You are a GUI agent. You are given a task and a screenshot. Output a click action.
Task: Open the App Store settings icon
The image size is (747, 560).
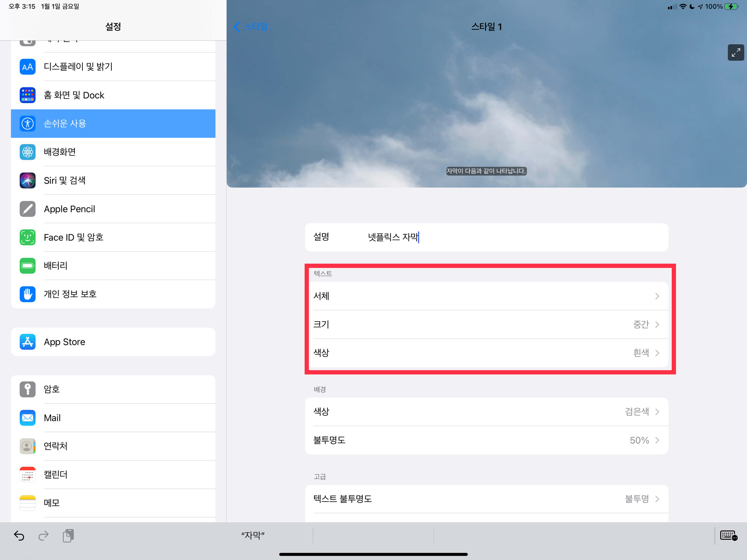pos(28,342)
